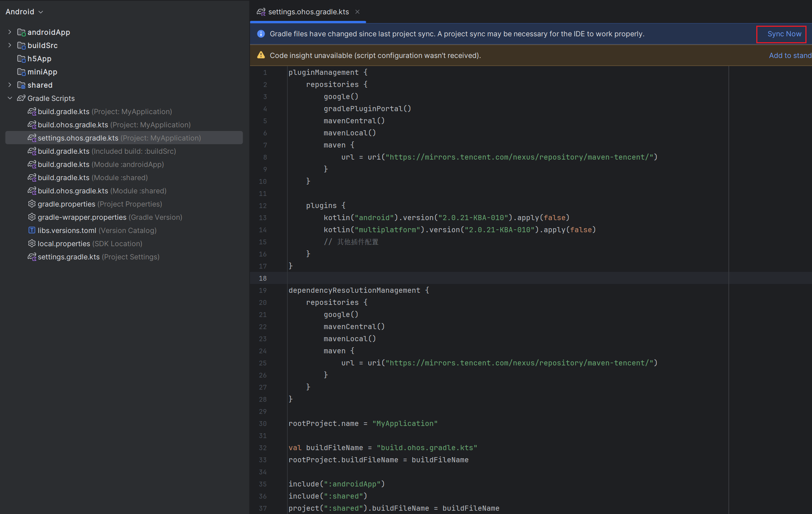Click line number 18 in the gutter
Screen dimensions: 812x514
coord(263,278)
